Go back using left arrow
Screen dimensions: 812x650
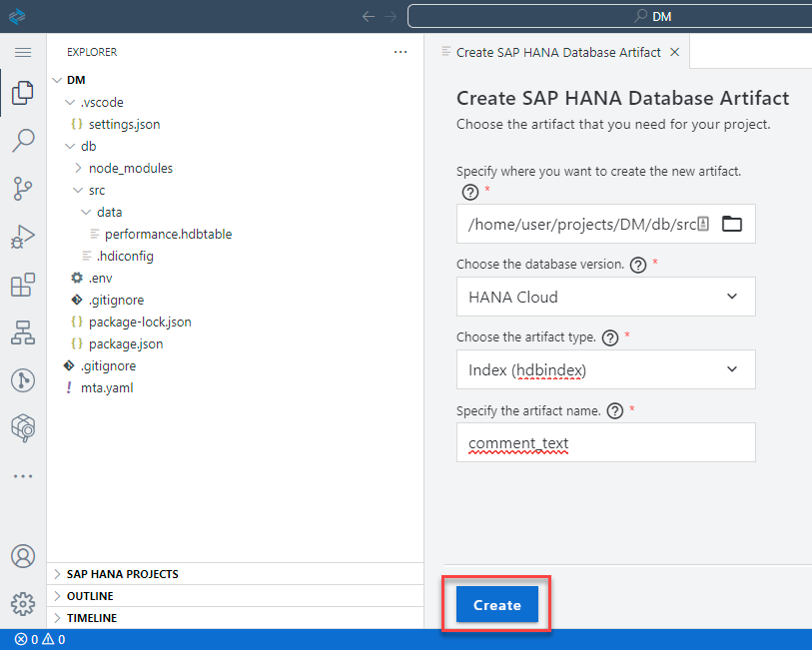(369, 17)
